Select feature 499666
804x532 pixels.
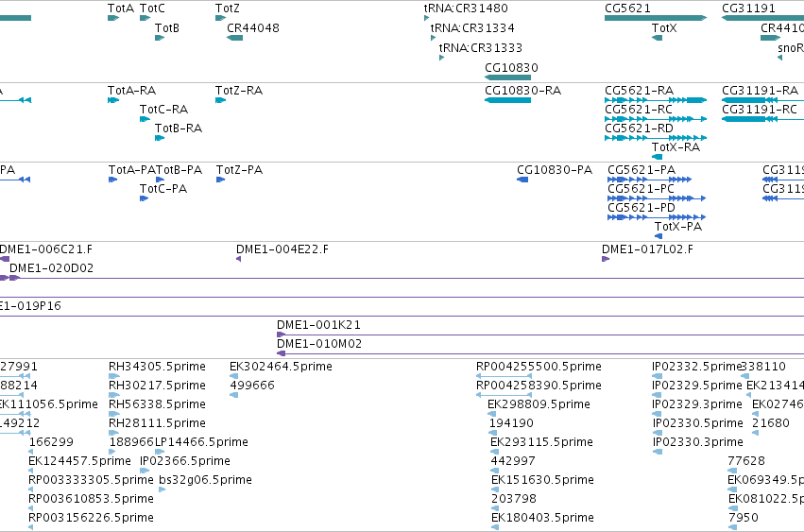click(x=251, y=386)
